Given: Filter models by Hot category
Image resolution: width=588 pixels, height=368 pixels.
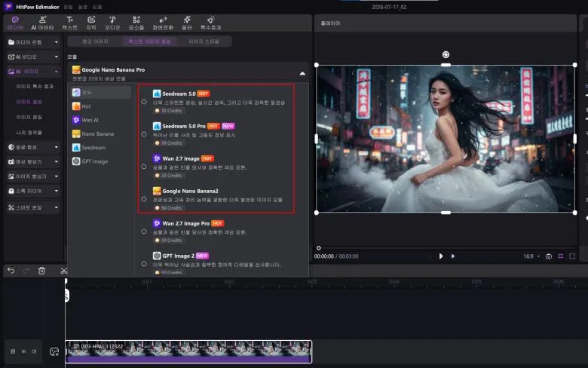Looking at the screenshot, I should 100,106.
